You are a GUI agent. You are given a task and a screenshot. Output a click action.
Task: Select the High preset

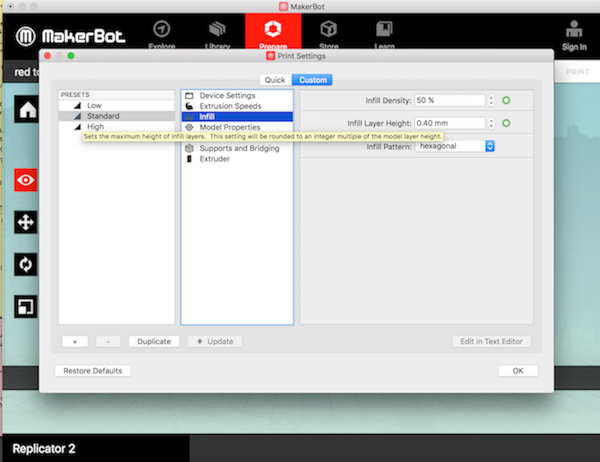coord(116,127)
